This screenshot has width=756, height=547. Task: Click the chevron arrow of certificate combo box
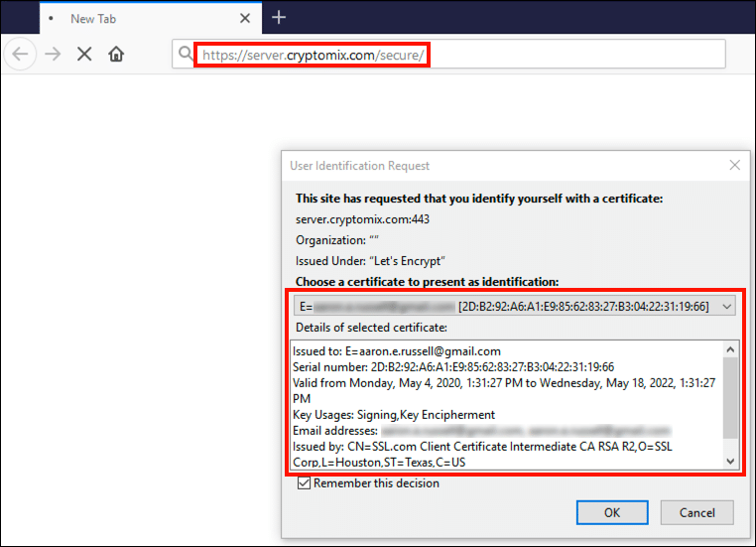pyautogui.click(x=727, y=307)
